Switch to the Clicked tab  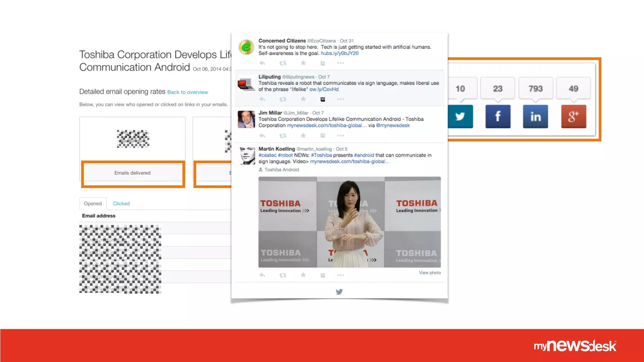[x=121, y=204]
